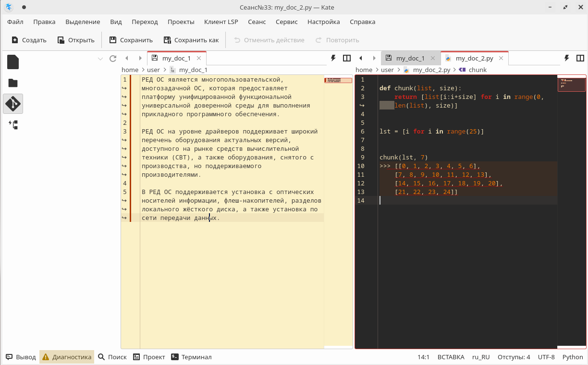Open the Symbols outline sidebar icon
The image size is (588, 365).
(13, 125)
